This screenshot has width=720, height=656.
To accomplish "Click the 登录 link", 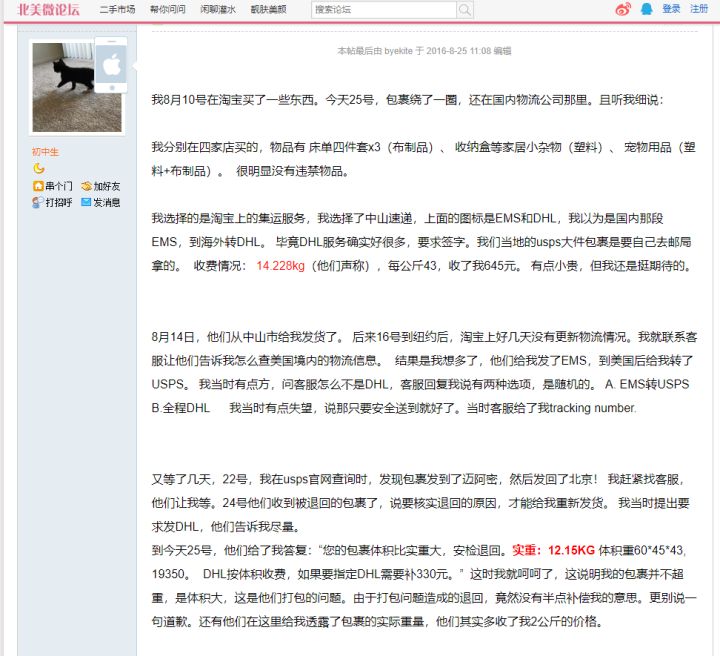I will point(671,9).
